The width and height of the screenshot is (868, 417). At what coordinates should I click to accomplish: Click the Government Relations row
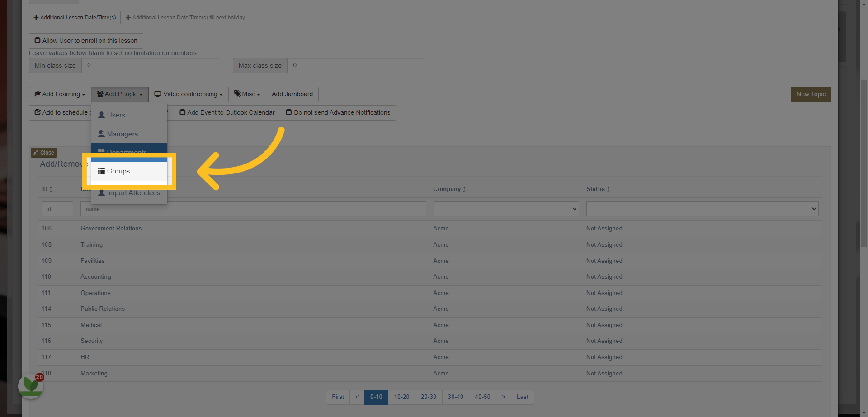click(x=430, y=229)
